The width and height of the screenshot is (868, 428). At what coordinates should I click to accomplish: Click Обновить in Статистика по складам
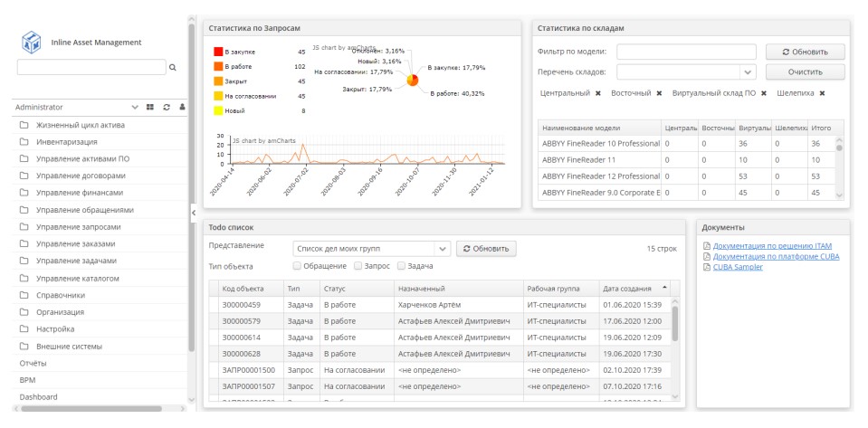point(805,52)
